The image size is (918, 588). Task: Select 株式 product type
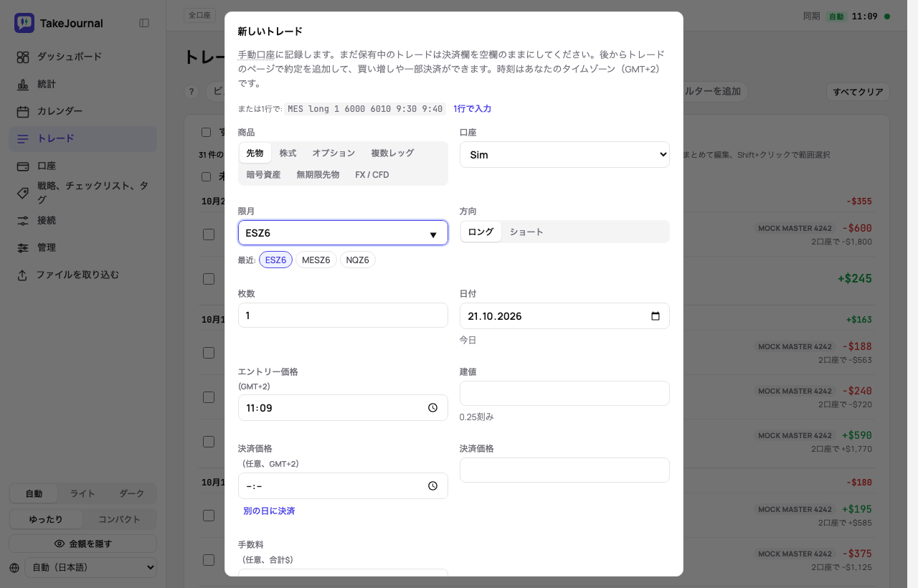tap(288, 153)
